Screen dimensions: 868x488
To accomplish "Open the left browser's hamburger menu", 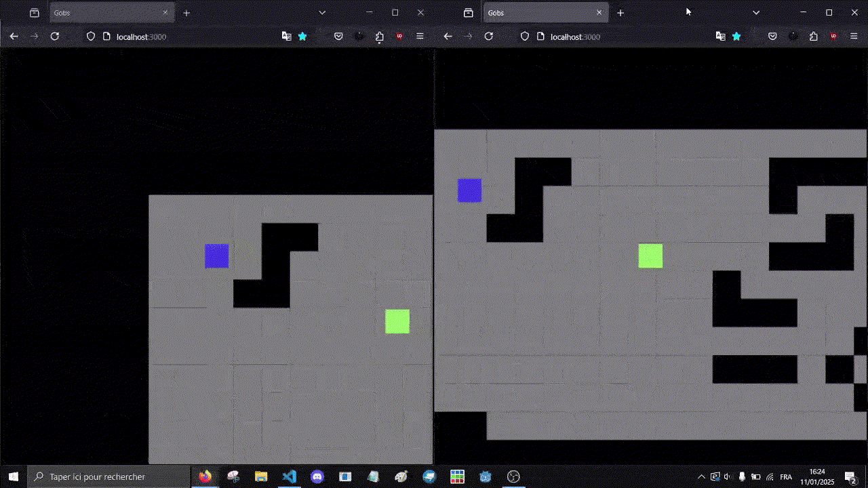I will [x=420, y=37].
